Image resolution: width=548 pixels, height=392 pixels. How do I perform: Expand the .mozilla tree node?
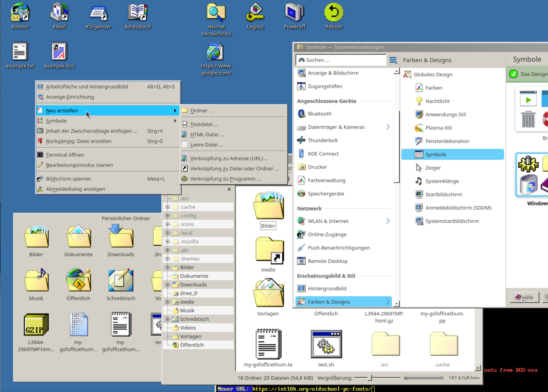(167, 241)
